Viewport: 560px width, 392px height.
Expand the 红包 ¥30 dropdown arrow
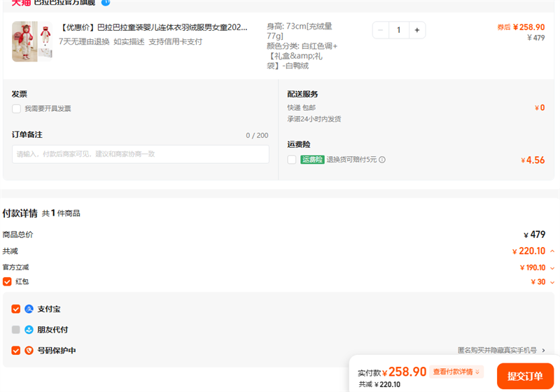point(552,282)
